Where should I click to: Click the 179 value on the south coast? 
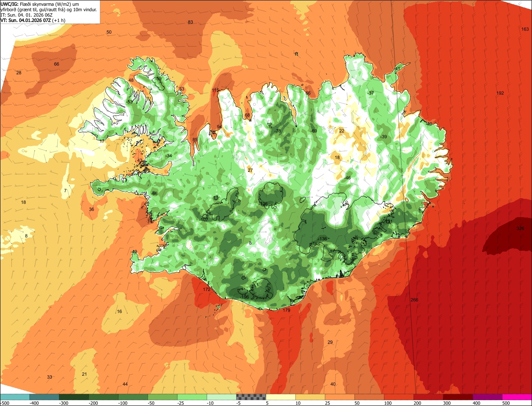click(x=286, y=310)
